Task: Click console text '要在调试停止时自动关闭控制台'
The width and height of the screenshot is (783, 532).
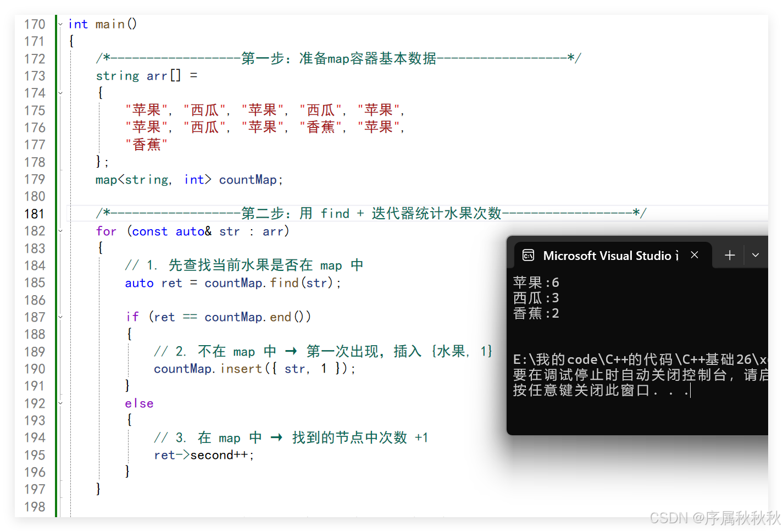Action: pyautogui.click(x=620, y=375)
